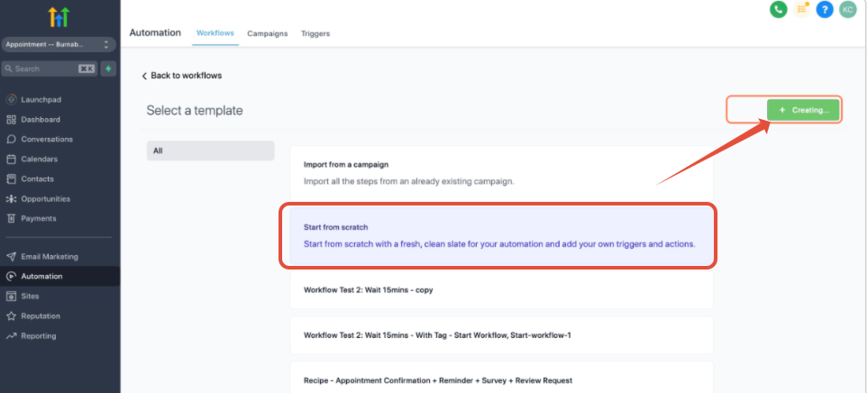Go to Dashboard in sidebar
868x393 pixels.
pos(41,119)
